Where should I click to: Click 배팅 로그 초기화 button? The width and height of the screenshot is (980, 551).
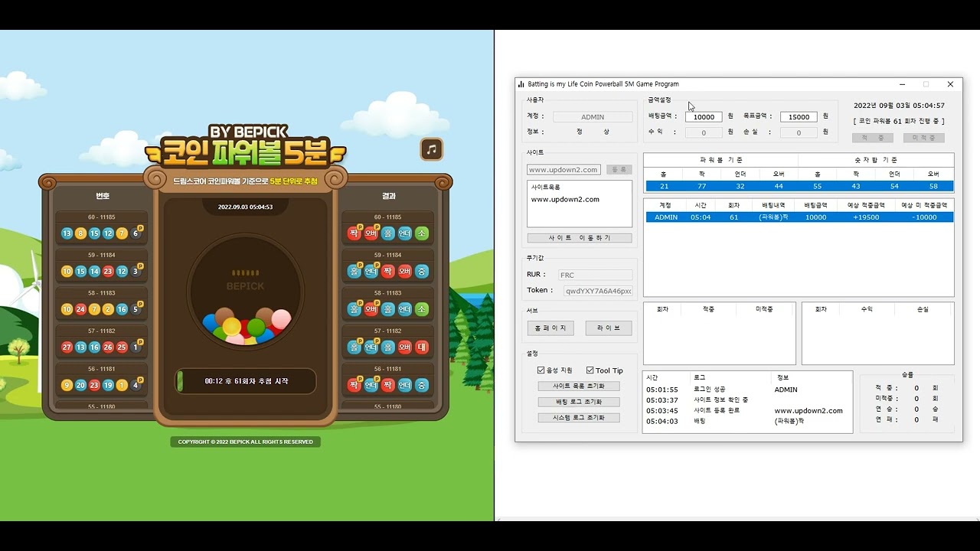pyautogui.click(x=579, y=402)
